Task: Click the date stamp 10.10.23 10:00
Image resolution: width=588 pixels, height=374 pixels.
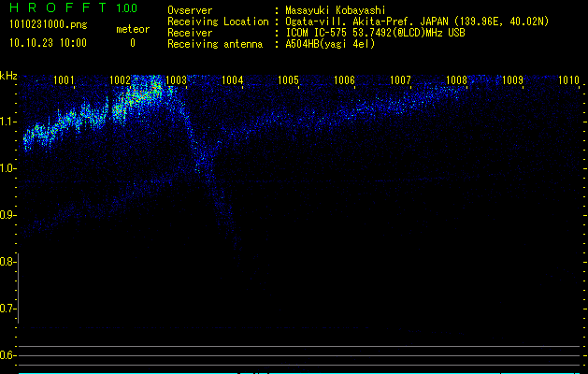Action: pyautogui.click(x=48, y=43)
